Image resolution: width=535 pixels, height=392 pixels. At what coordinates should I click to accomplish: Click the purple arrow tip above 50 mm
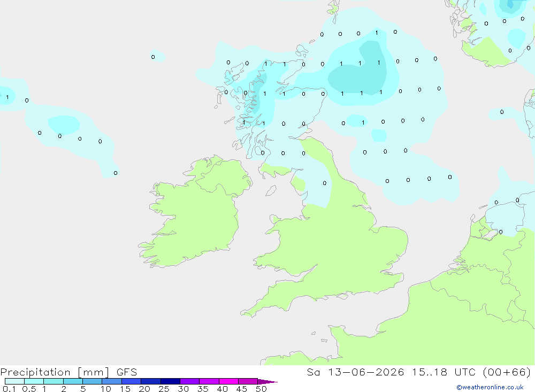pyautogui.click(x=267, y=381)
